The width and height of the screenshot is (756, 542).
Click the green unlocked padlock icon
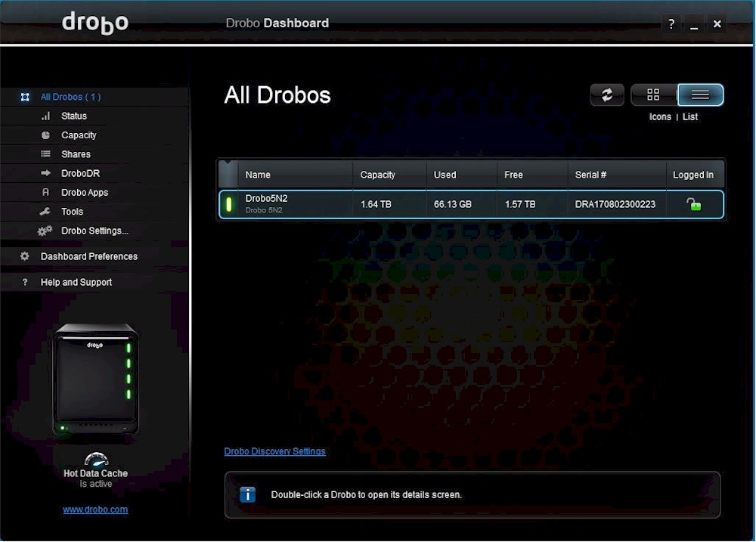[x=694, y=204]
